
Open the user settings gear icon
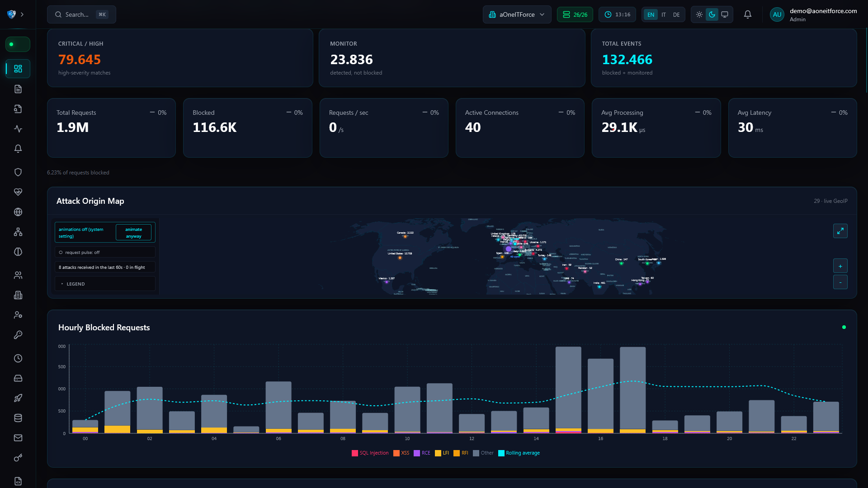click(x=18, y=315)
